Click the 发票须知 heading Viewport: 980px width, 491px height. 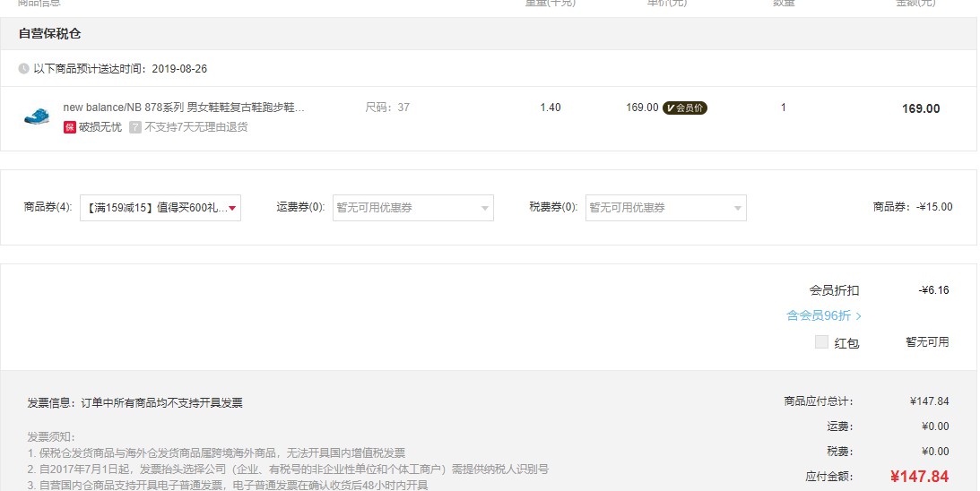coord(50,436)
